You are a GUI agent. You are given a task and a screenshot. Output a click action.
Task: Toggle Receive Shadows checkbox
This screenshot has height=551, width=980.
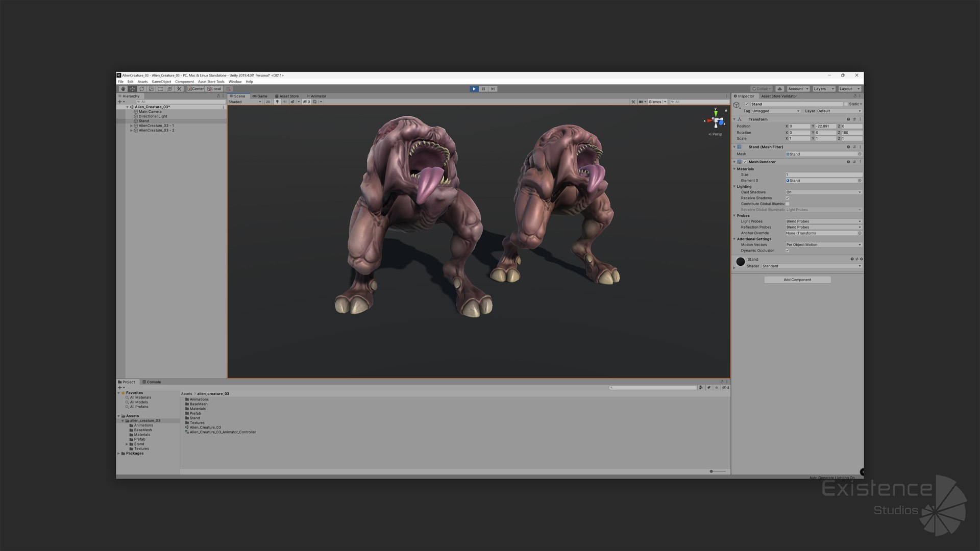coord(787,198)
